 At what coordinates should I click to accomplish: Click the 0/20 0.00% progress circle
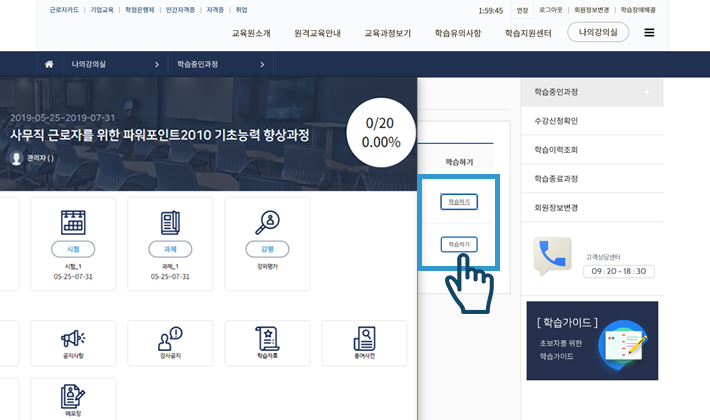point(381,133)
